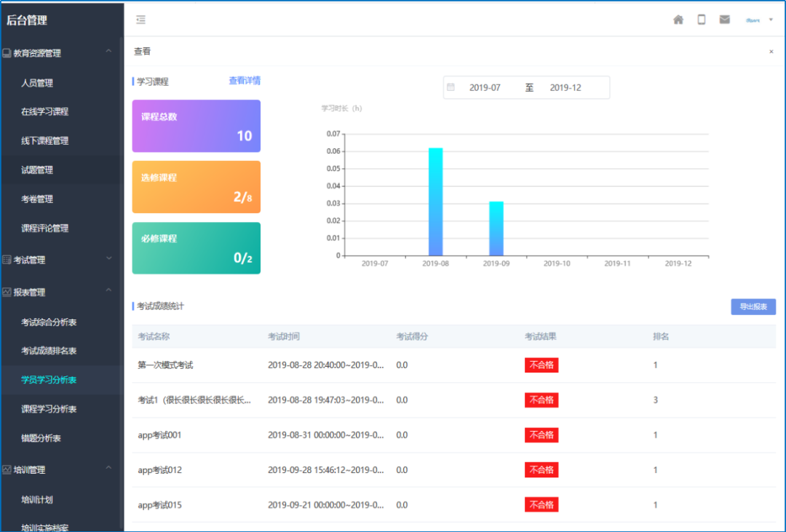Click the 考试结果 column header
The image size is (786, 532).
click(x=540, y=336)
